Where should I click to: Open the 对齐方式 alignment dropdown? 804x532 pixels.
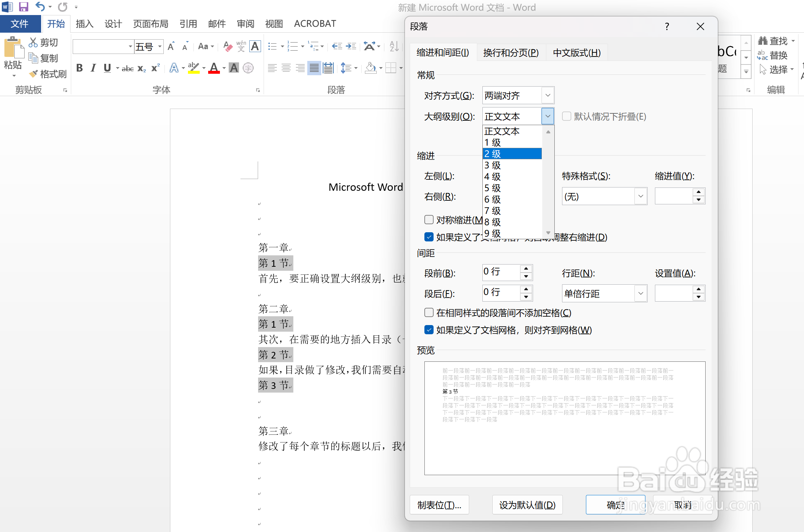[x=548, y=95]
